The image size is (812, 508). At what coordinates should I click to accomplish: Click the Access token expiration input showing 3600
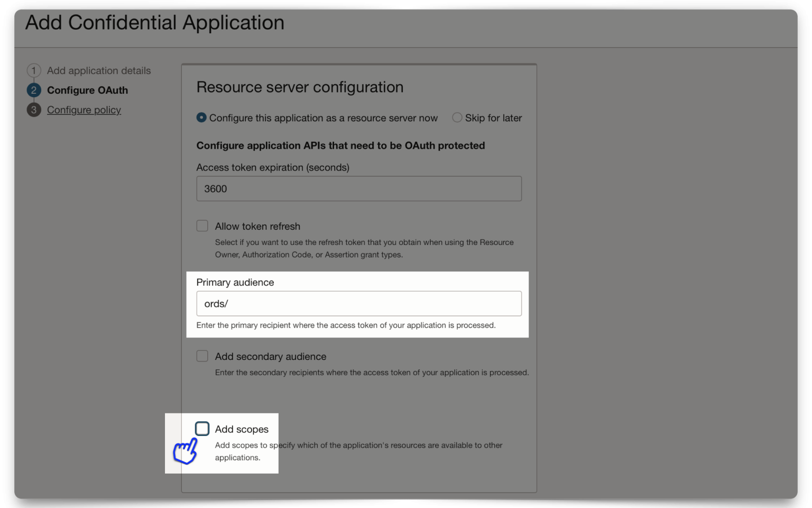(359, 188)
